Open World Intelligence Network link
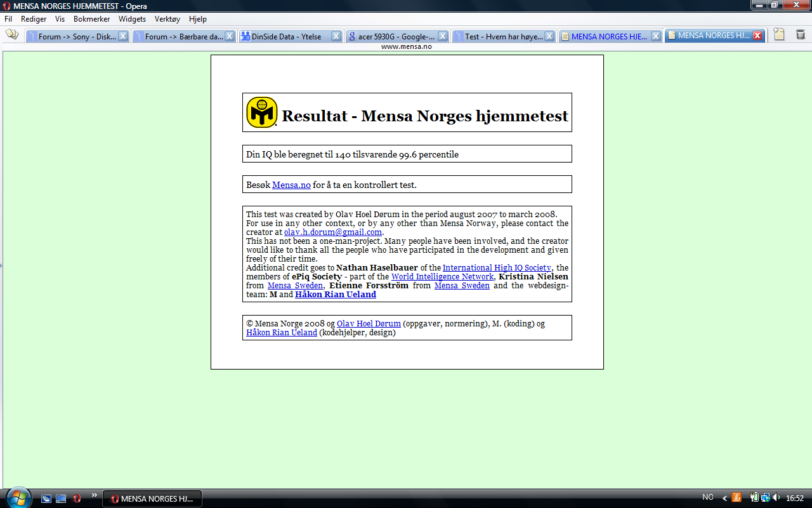This screenshot has width=812, height=508. pyautogui.click(x=443, y=277)
